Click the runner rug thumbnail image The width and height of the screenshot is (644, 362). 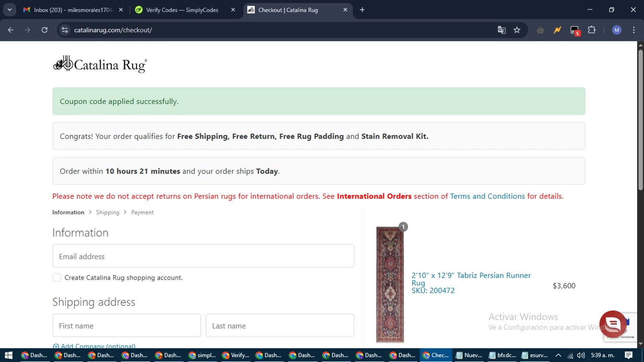[x=390, y=284]
